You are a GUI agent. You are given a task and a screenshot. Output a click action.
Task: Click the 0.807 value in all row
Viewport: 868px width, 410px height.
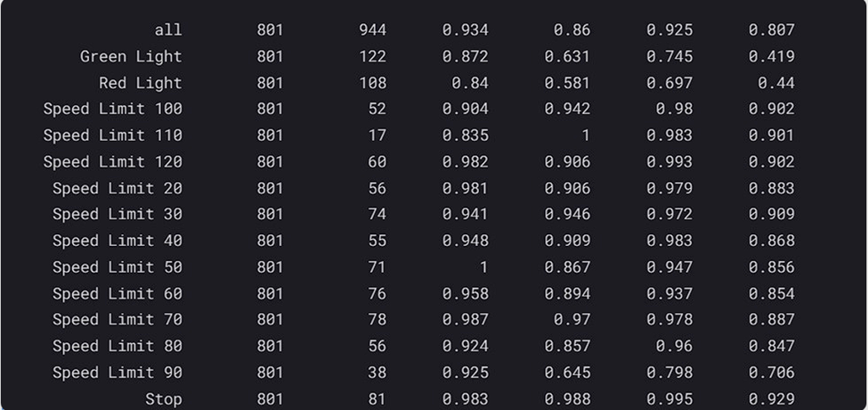[771, 30]
